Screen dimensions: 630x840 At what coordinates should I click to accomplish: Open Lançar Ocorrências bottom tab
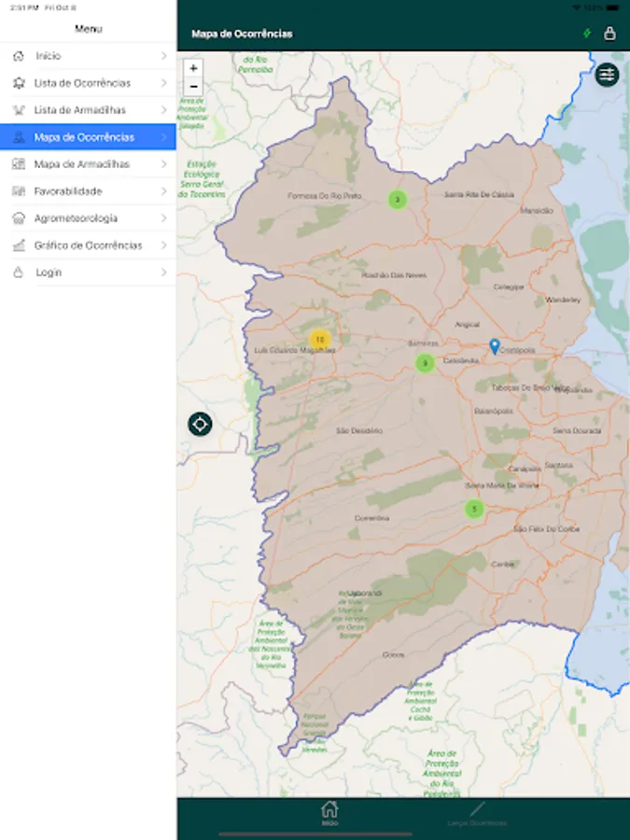coord(477,814)
